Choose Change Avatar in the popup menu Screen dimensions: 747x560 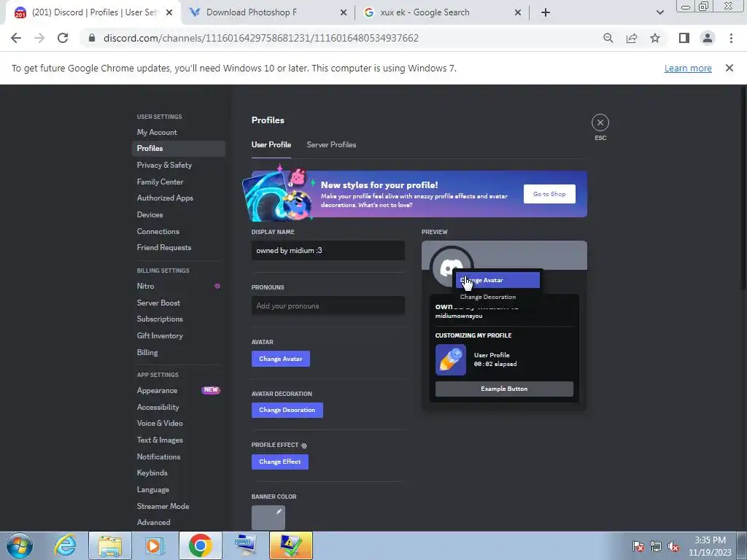pos(498,280)
